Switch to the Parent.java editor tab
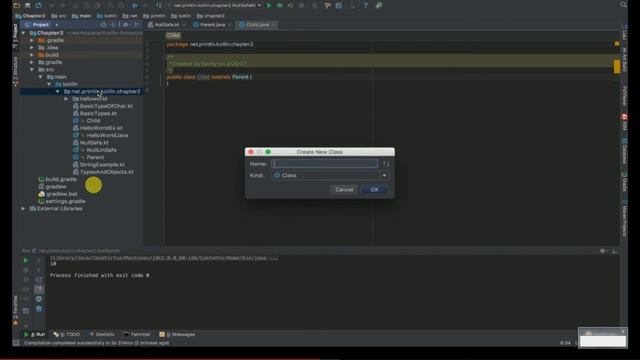Image resolution: width=640 pixels, height=360 pixels. click(212, 25)
